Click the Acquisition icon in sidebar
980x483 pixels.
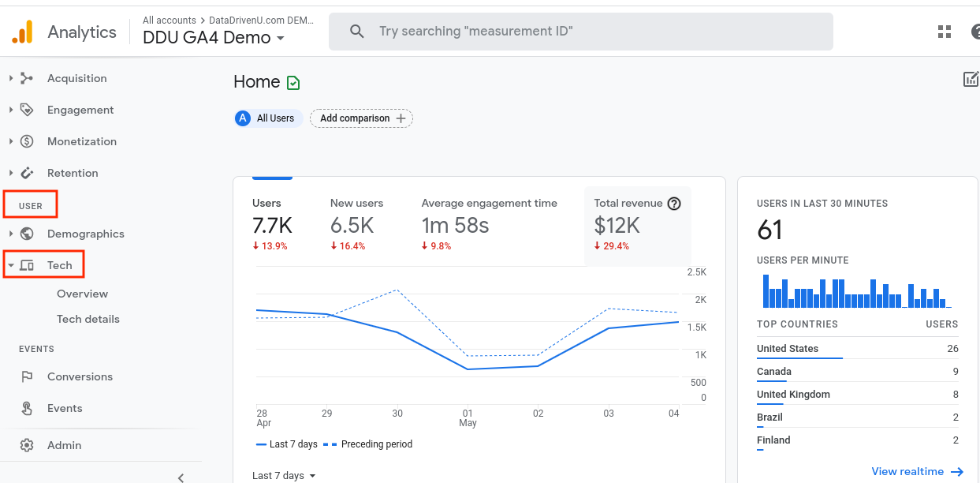(27, 78)
